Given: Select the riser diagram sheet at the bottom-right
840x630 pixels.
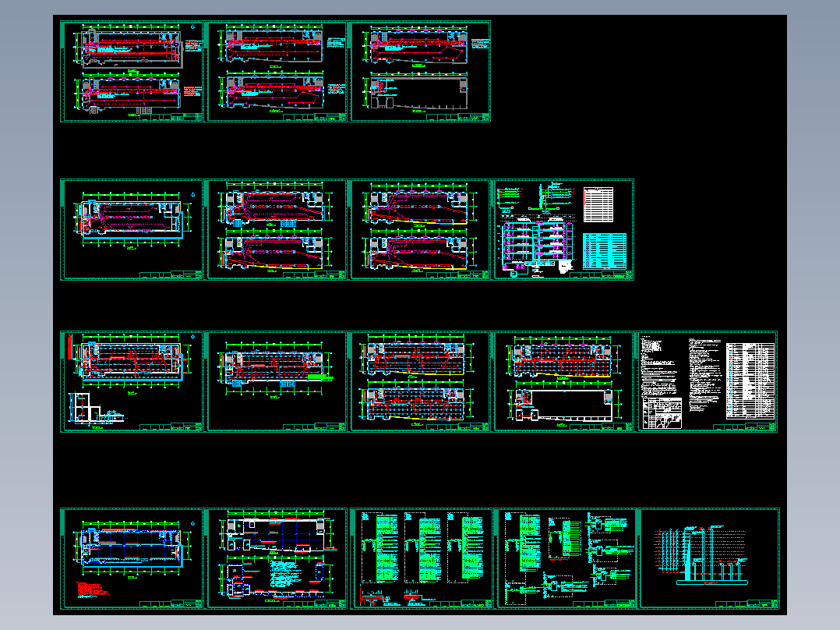Looking at the screenshot, I should (x=709, y=559).
